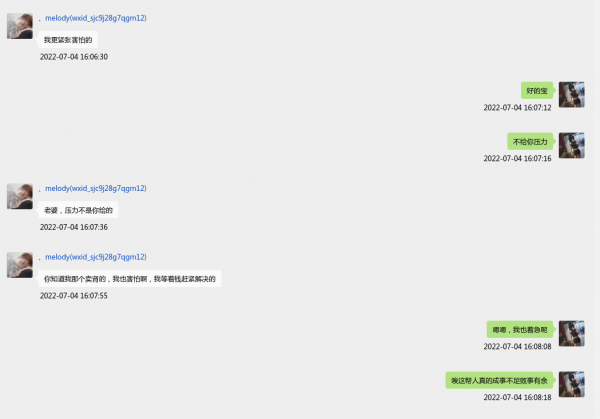
Task: Click the vertical scrollbar on right edge
Action: point(597,209)
